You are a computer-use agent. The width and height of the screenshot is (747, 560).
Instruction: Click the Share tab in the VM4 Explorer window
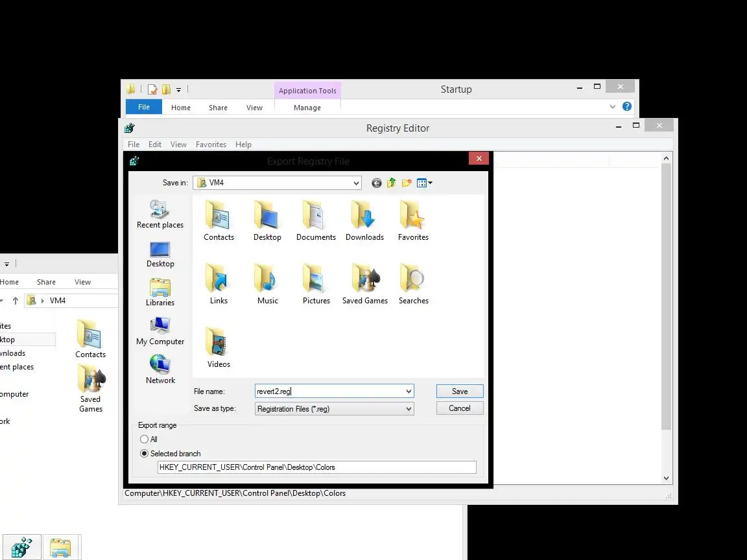(x=46, y=282)
